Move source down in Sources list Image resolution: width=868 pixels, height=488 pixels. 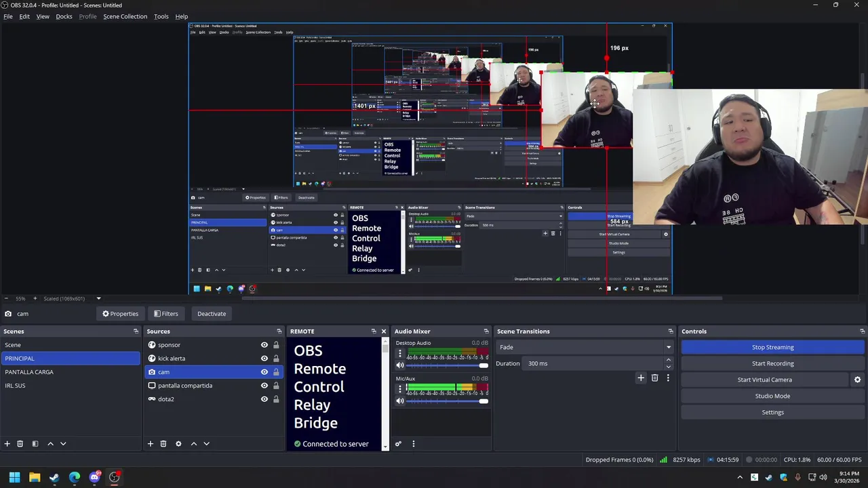206,443
